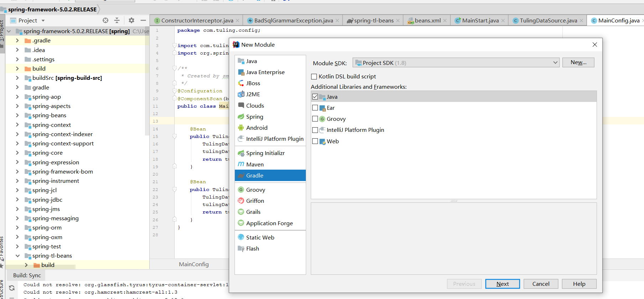Open the vertical Project tool window tab
This screenshot has height=299, width=644.
[x=2, y=34]
